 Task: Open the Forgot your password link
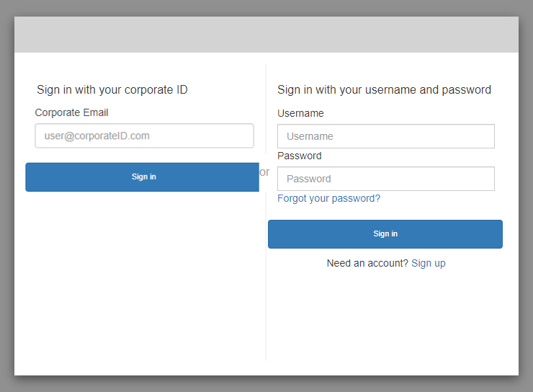[328, 198]
